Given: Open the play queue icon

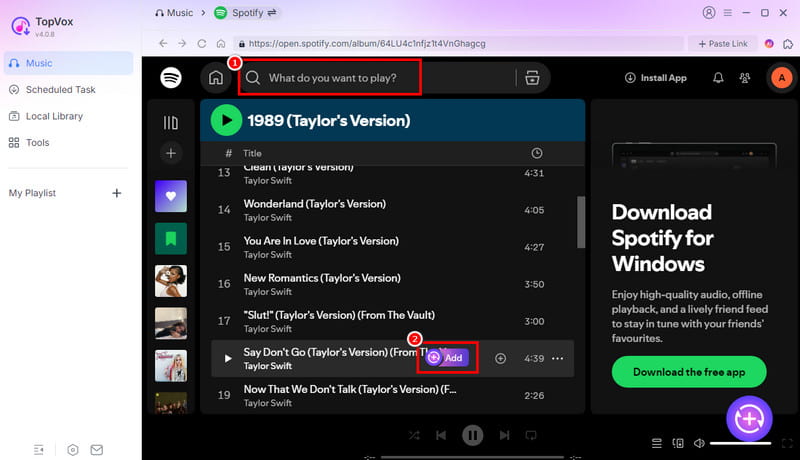Looking at the screenshot, I should point(657,443).
